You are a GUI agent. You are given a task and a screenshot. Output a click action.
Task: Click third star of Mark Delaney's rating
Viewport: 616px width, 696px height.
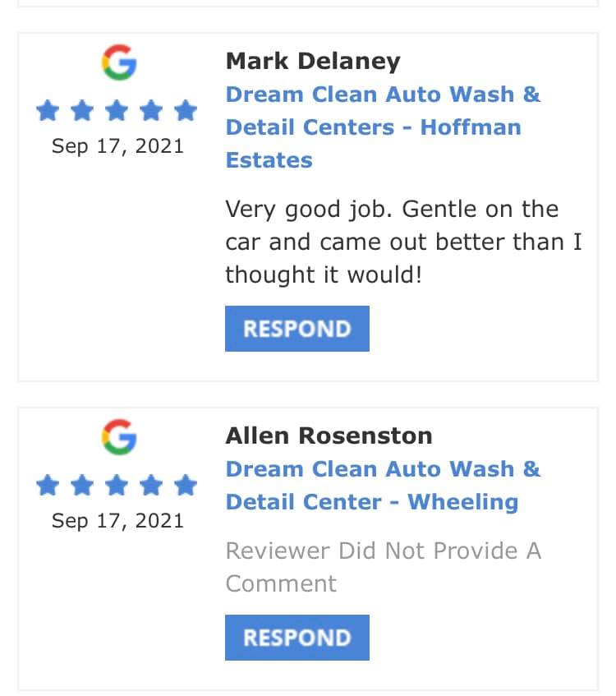[117, 110]
